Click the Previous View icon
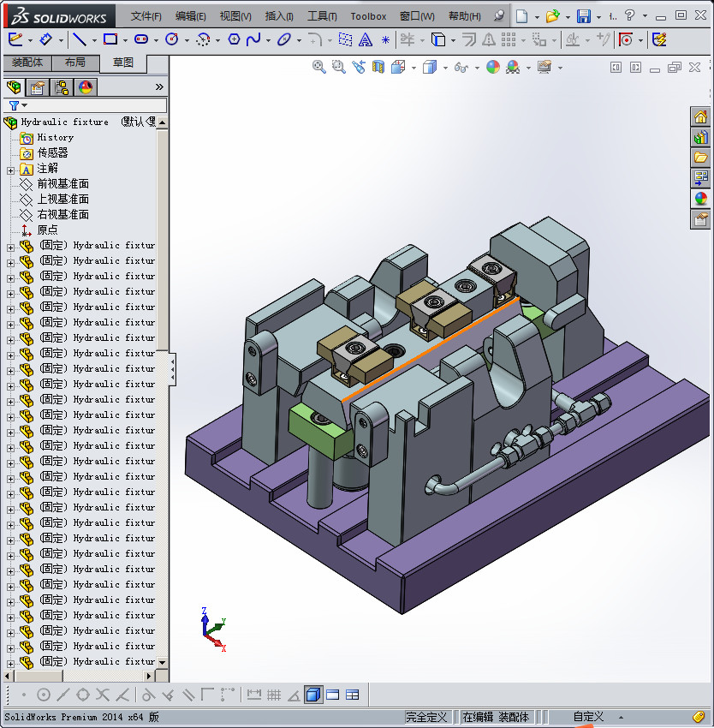The image size is (714, 728). 359,68
